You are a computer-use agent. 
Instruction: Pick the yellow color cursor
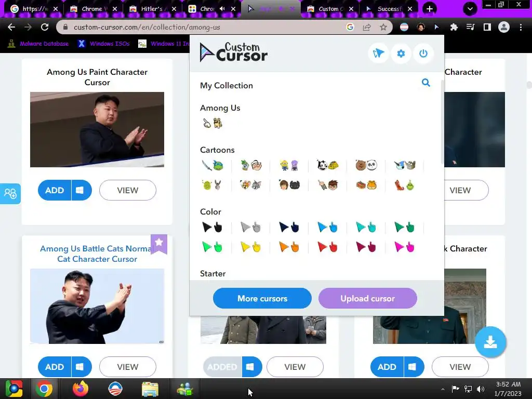(251, 247)
